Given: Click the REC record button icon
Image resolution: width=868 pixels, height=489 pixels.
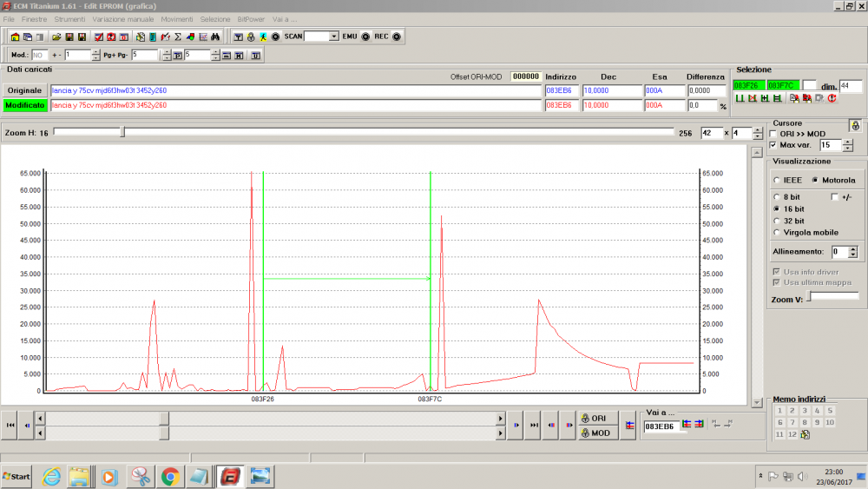Looking at the screenshot, I should click(x=397, y=36).
